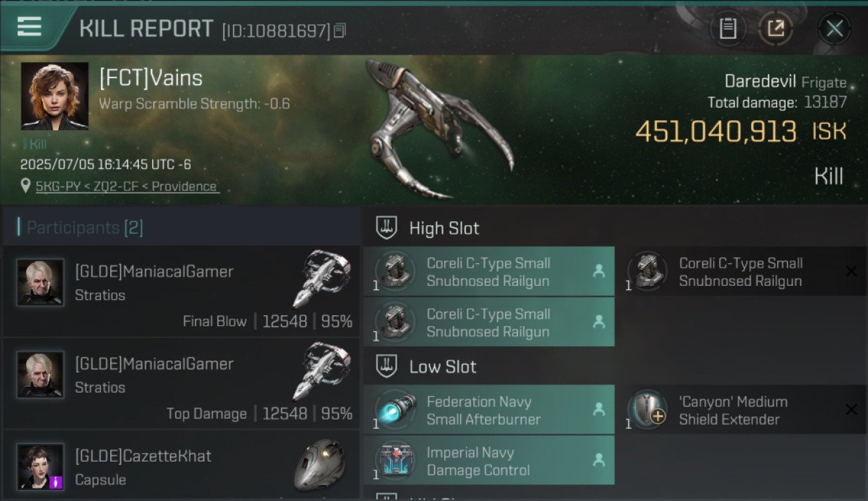Viewport: 868px width, 501px height.
Task: Click the clipboard report icon
Action: pos(727,28)
